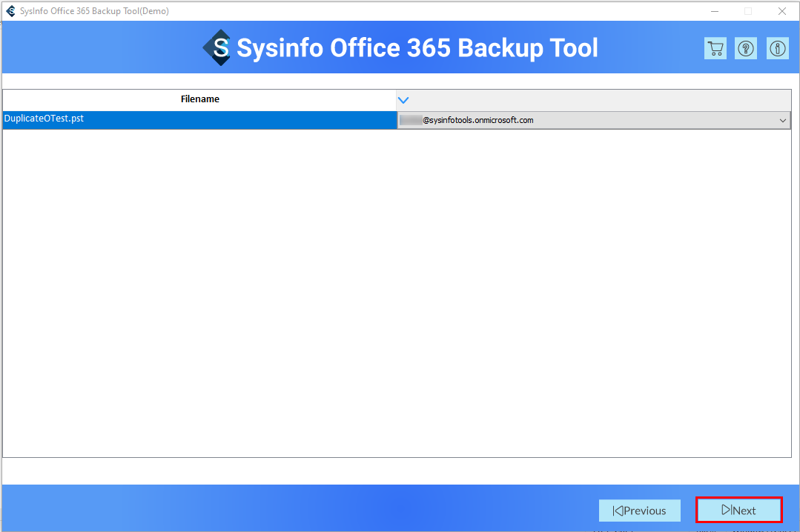Click the app icon in the title bar
This screenshot has width=800, height=532.
coord(10,11)
